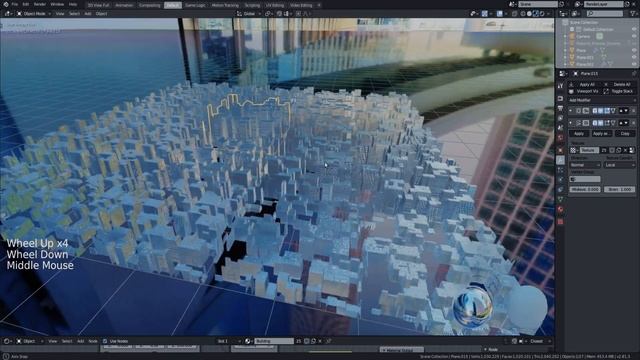The image size is (640, 360).
Task: Toggle render visibility on the first modifier
Action: coord(595,111)
